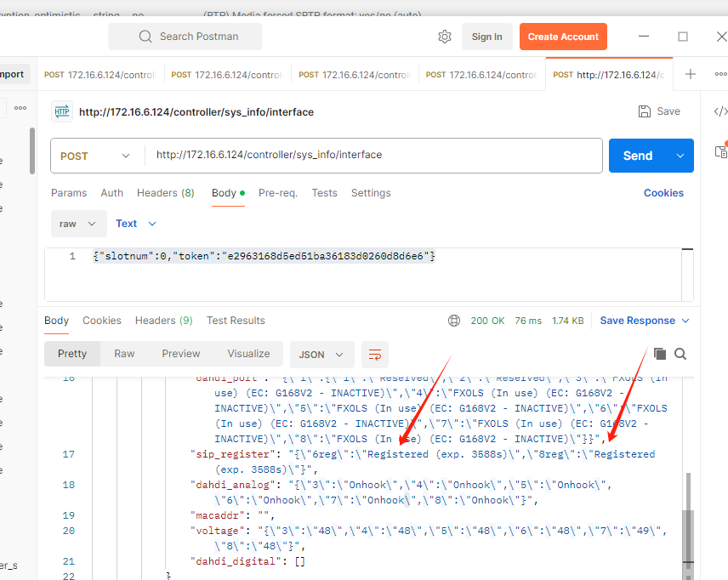Open response Cookies tab
Viewport: 728px width, 580px height.
(x=102, y=321)
